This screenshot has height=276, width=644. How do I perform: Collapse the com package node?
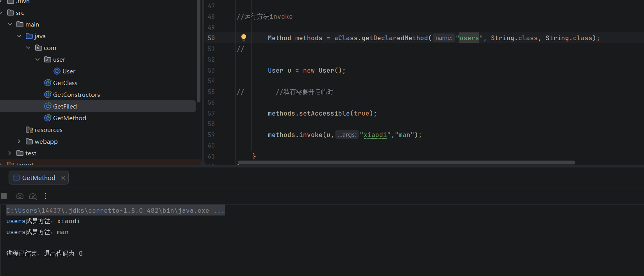(28, 48)
